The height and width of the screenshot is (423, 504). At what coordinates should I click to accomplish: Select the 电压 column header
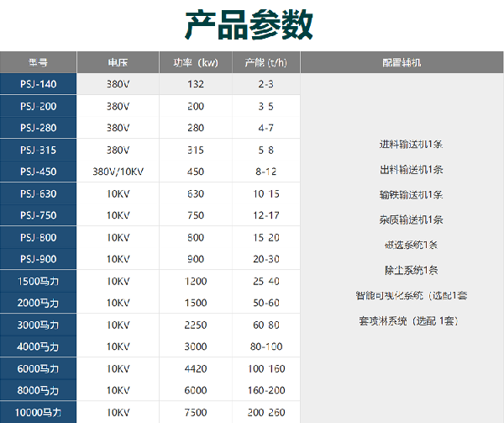coord(118,62)
